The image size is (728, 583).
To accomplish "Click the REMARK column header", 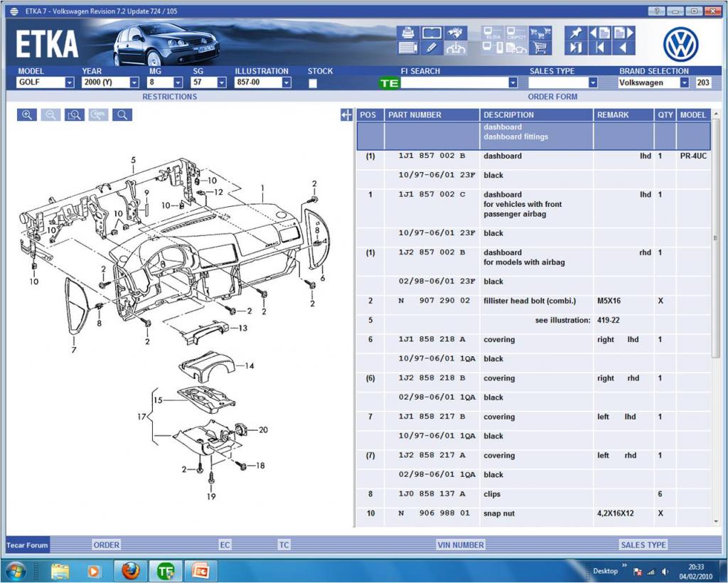I will pyautogui.click(x=623, y=114).
